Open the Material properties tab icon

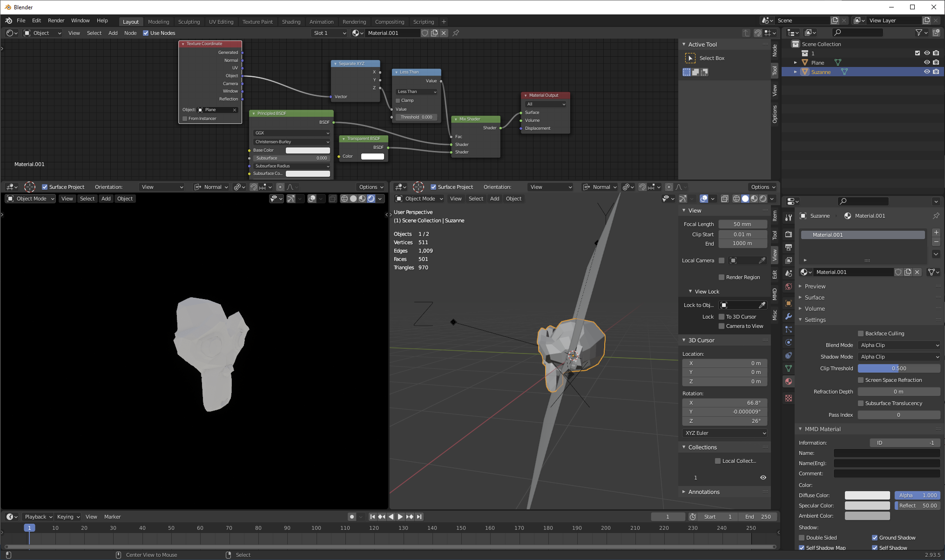789,381
